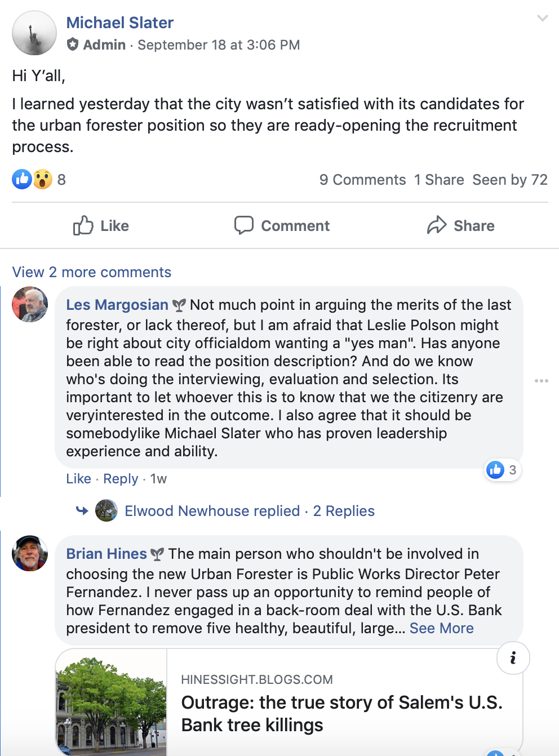Click the Comment speech bubble button
Viewport: 559px width, 756px height.
coord(282,226)
